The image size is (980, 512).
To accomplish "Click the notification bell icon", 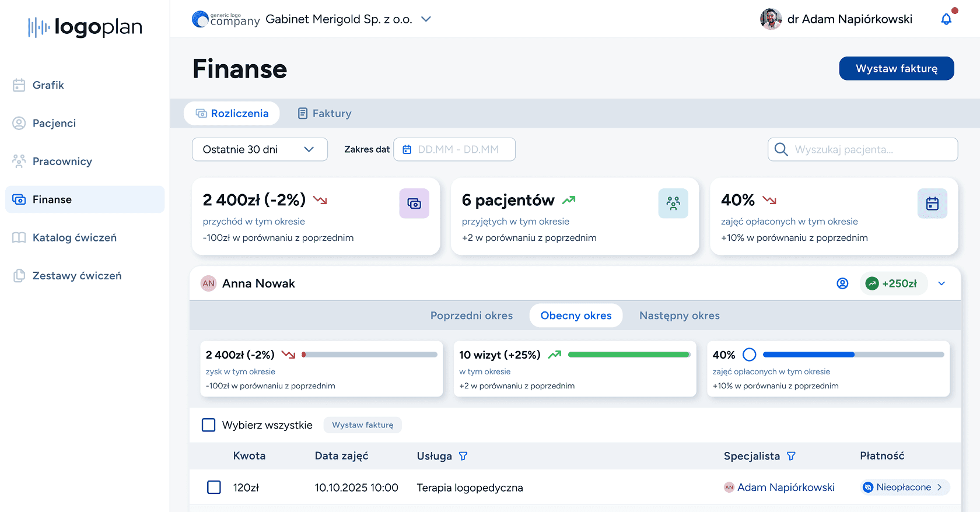I will (x=946, y=19).
